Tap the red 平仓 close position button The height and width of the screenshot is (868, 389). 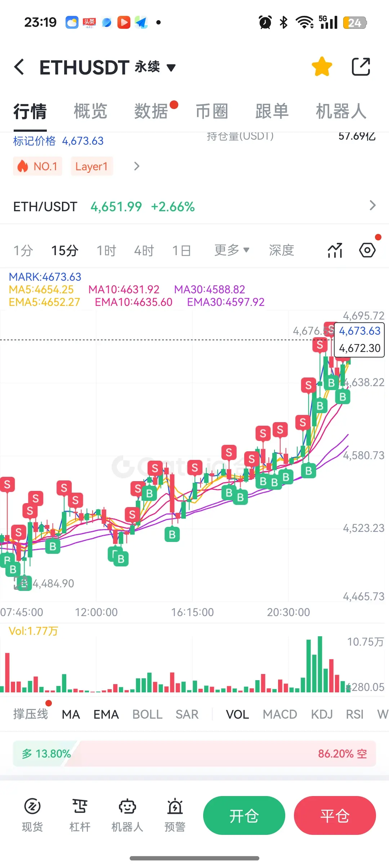(x=335, y=815)
